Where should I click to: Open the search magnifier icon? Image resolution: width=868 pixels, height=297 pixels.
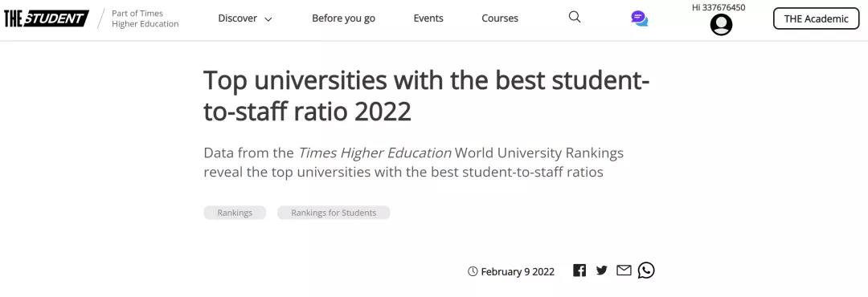pyautogui.click(x=575, y=17)
